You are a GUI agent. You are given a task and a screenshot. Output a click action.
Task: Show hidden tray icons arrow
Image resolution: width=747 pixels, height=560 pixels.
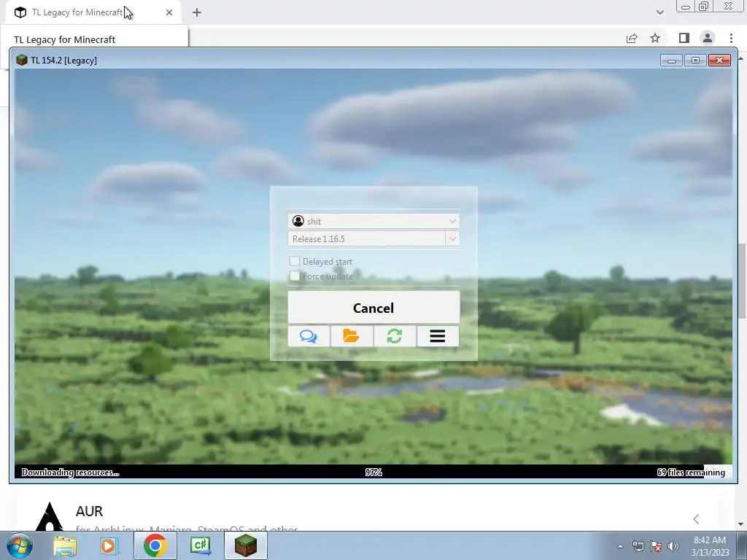(x=620, y=546)
